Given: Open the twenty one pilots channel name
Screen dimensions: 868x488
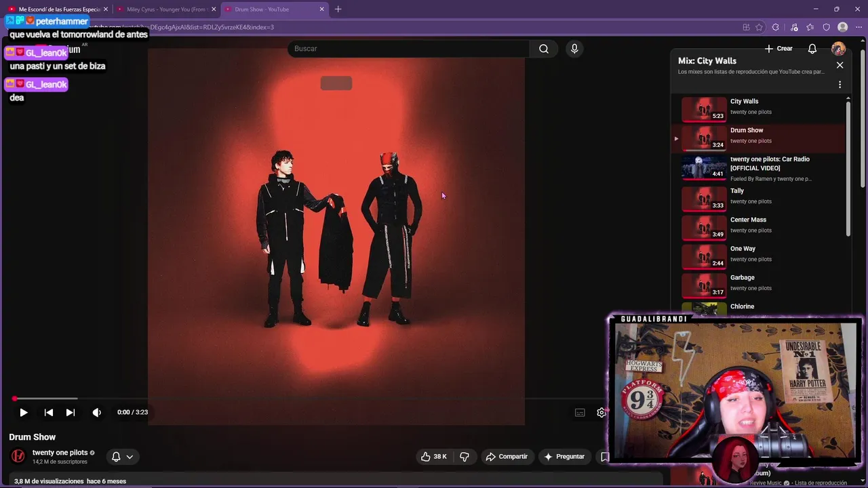Looking at the screenshot, I should pos(60,453).
